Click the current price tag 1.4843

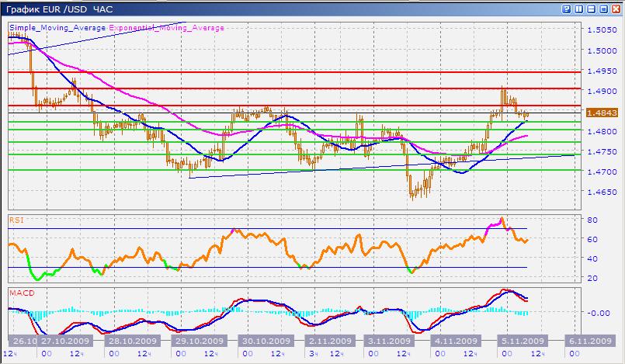pyautogui.click(x=602, y=113)
